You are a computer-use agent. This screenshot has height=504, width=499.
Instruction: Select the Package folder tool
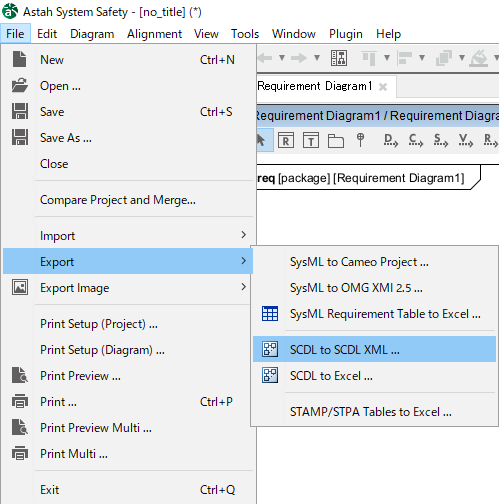tap(336, 140)
